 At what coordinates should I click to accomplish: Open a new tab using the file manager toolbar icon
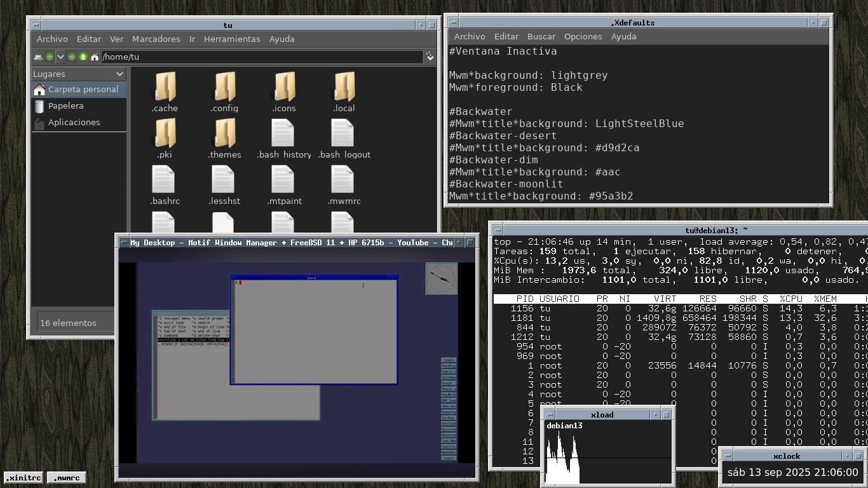point(38,57)
